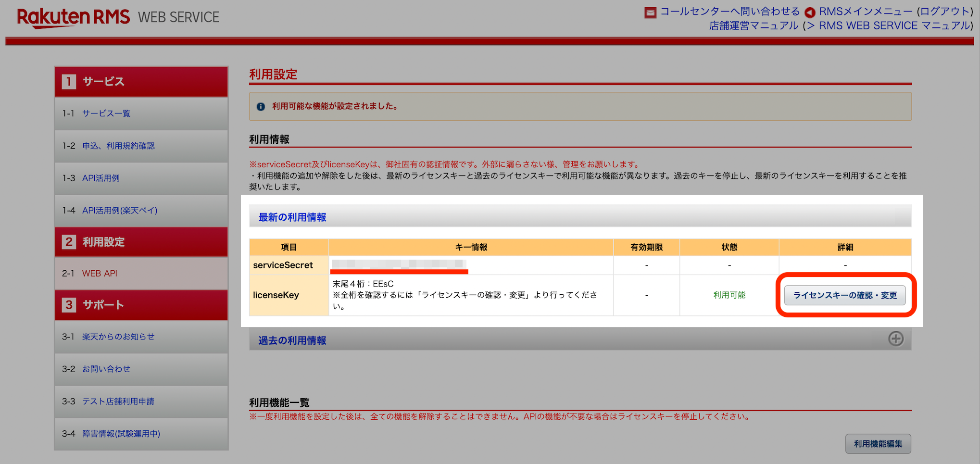Viewport: 980px width, 464px height.
Task: Open 障害情報(試験運用中) sidebar item
Action: pyautogui.click(x=121, y=433)
